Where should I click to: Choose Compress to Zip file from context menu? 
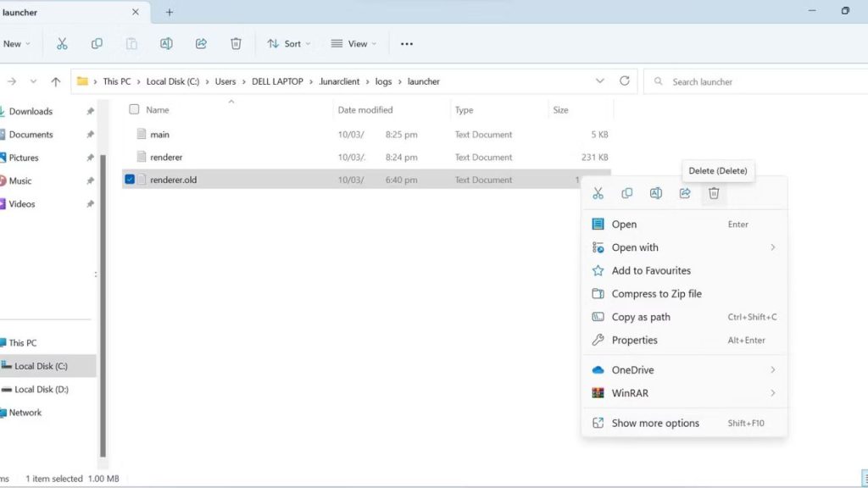pos(657,293)
